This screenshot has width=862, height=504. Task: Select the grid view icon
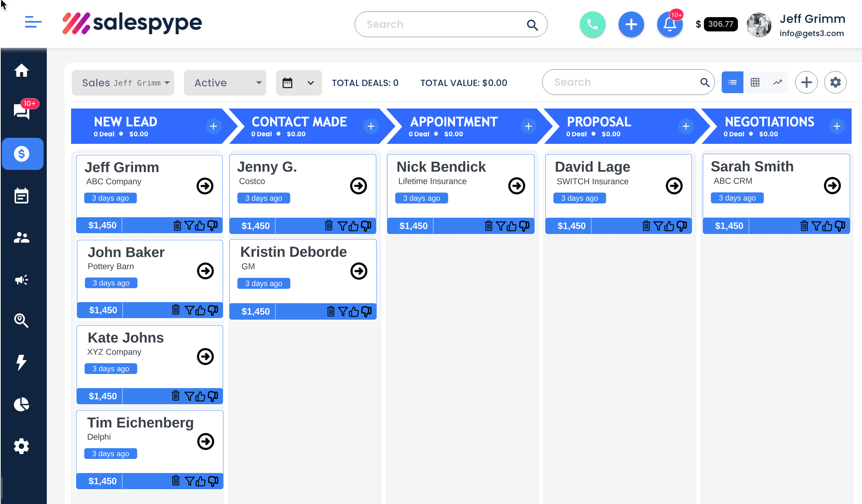pos(755,83)
